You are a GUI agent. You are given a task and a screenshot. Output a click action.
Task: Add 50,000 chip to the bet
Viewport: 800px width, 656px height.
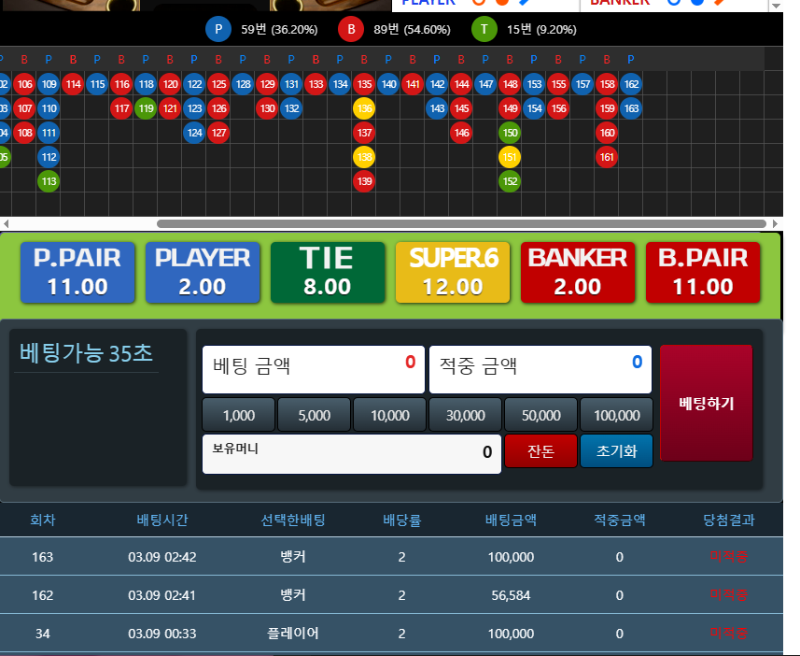(541, 415)
